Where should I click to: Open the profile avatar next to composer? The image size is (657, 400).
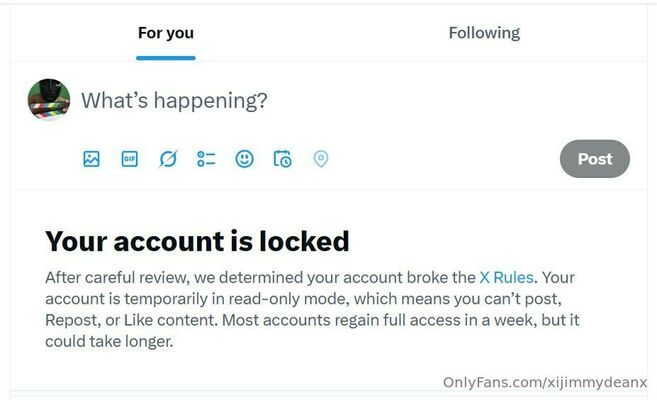49,99
